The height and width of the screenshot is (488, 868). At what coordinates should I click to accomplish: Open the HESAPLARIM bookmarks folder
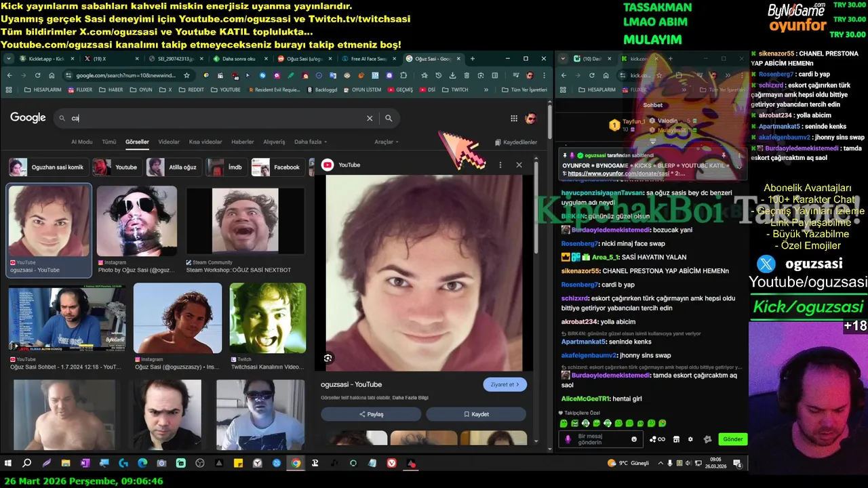pyautogui.click(x=43, y=89)
